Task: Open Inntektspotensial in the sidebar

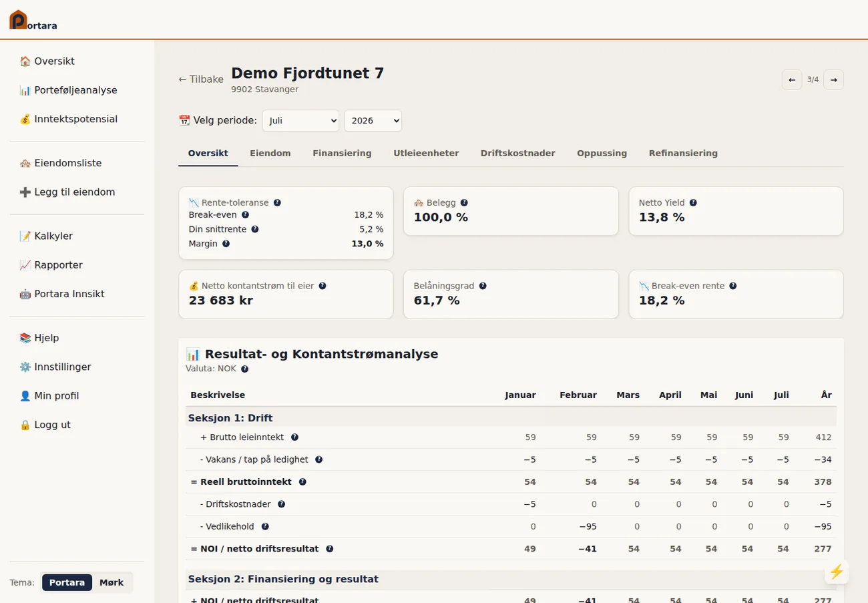Action: pos(77,119)
